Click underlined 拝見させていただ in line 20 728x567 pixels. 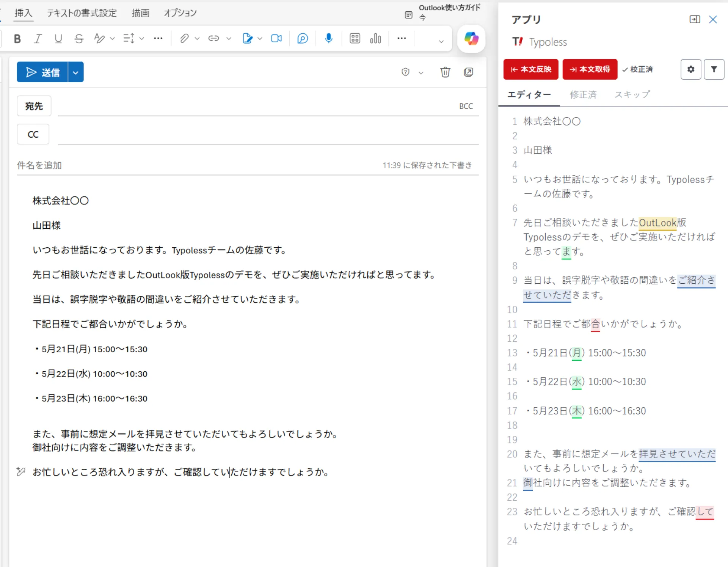677,454
